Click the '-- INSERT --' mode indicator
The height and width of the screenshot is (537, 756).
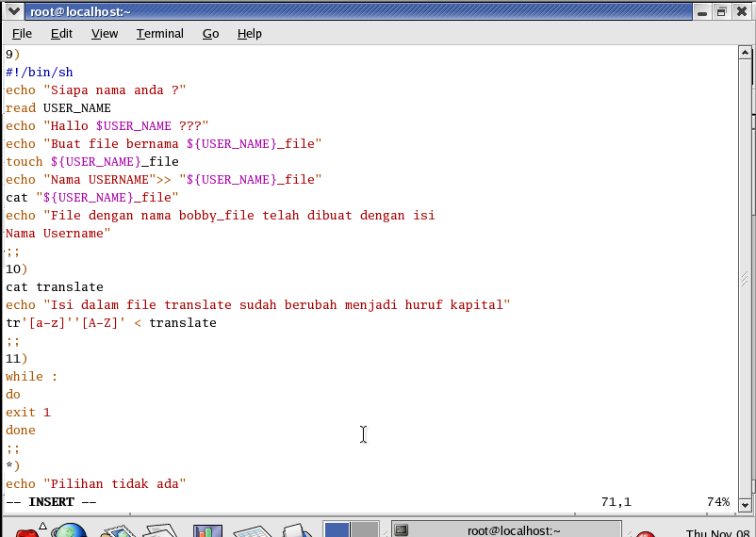[51, 502]
